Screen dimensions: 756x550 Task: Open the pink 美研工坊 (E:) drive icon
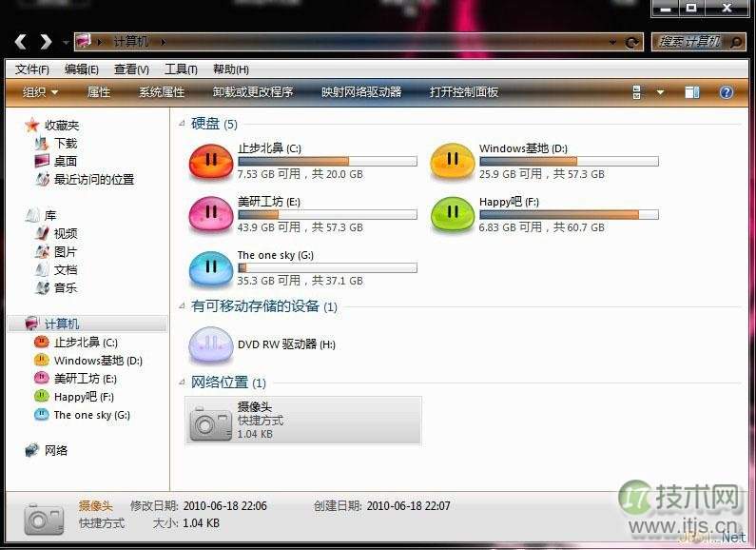(211, 214)
